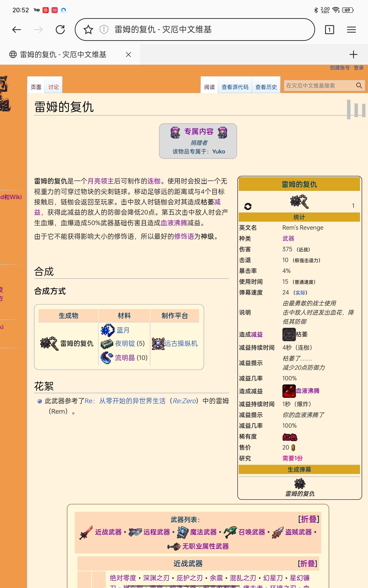
Task: Click the 夜明锭 ingot icon
Action: pos(107,344)
